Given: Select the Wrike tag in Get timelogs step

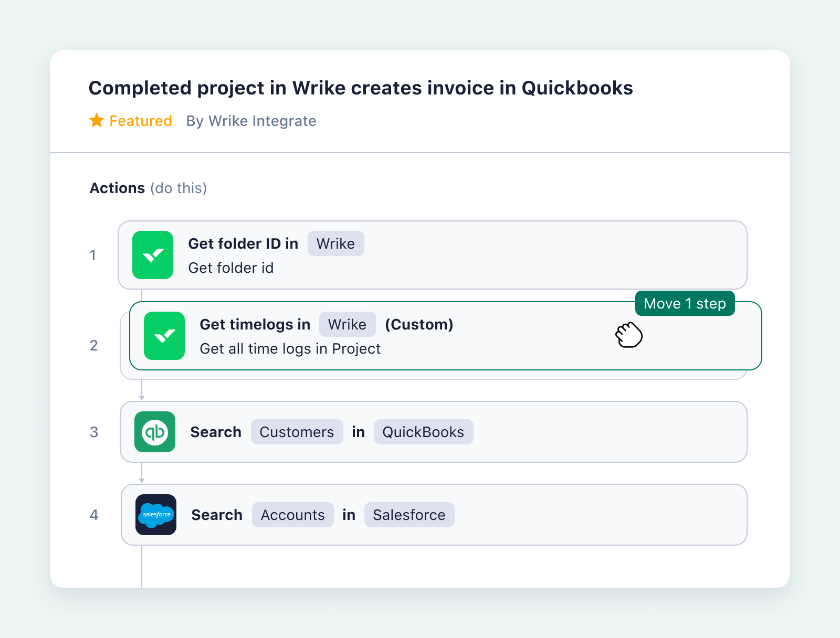Looking at the screenshot, I should coord(348,324).
